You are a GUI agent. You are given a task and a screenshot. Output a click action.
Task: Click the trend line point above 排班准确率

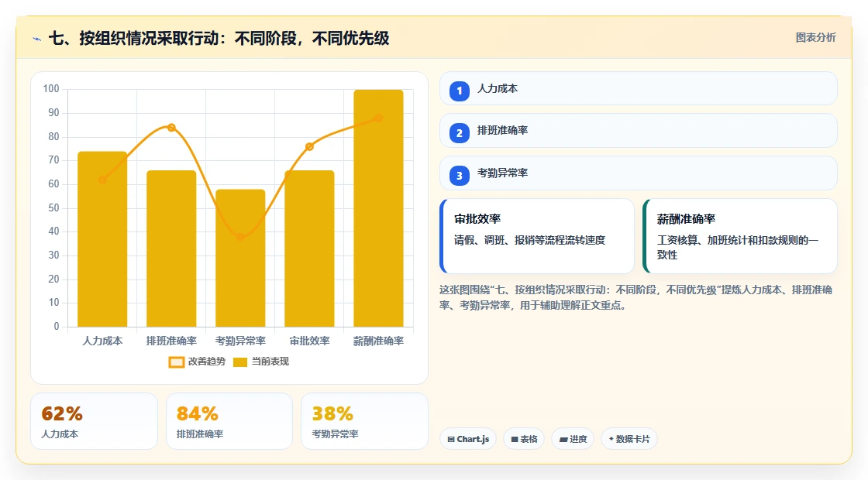[x=171, y=128]
